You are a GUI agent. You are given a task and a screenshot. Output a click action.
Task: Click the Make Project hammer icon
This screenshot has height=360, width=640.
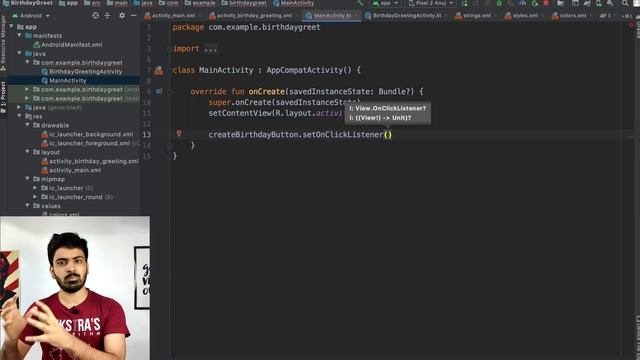click(x=360, y=3)
